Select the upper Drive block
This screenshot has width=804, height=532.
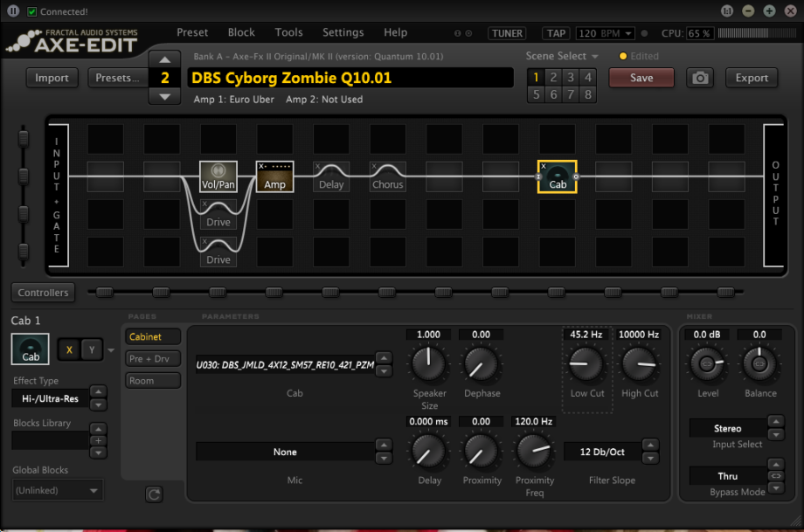[218, 215]
